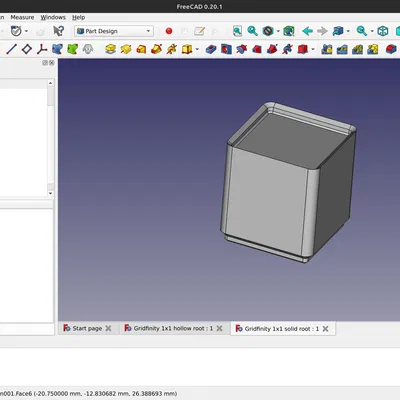Viewport: 400px width, 400px height.
Task: Expand the Draw Style dropdown arrow
Action: click(278, 31)
